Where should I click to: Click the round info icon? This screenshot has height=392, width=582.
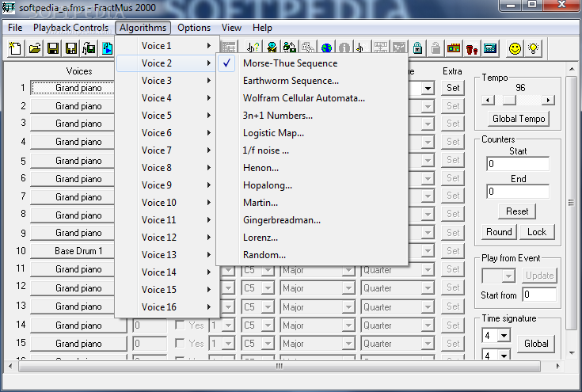[344, 48]
